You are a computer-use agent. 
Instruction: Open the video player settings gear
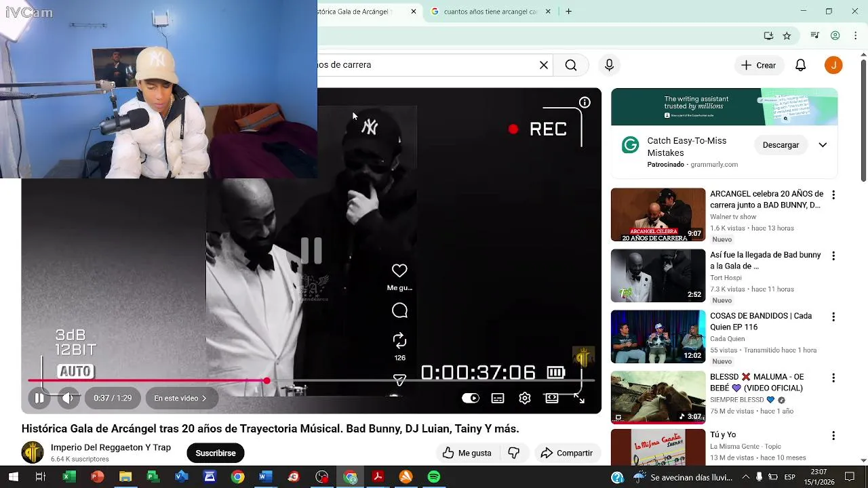coord(525,398)
